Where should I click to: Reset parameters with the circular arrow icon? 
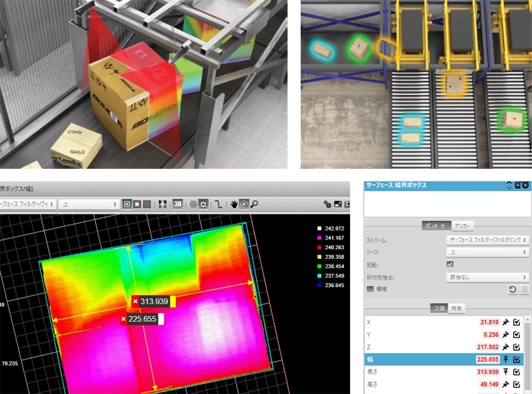click(x=512, y=289)
